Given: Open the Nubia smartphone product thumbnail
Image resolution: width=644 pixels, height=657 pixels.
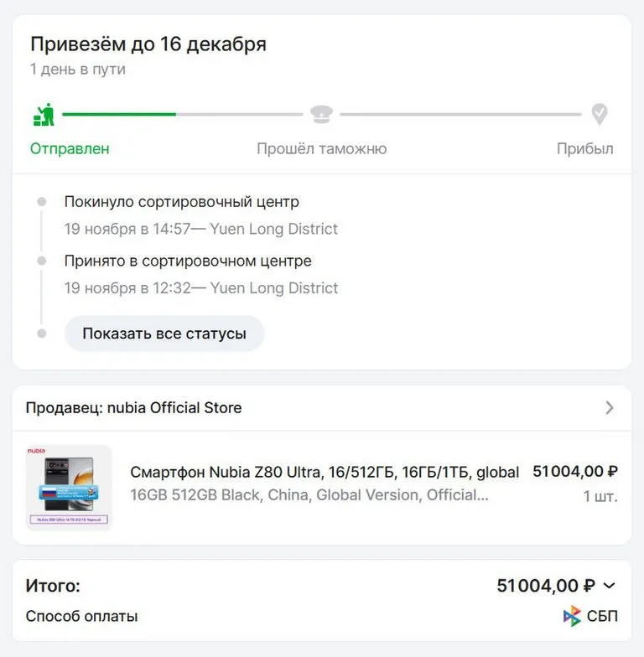Looking at the screenshot, I should coord(69,488).
